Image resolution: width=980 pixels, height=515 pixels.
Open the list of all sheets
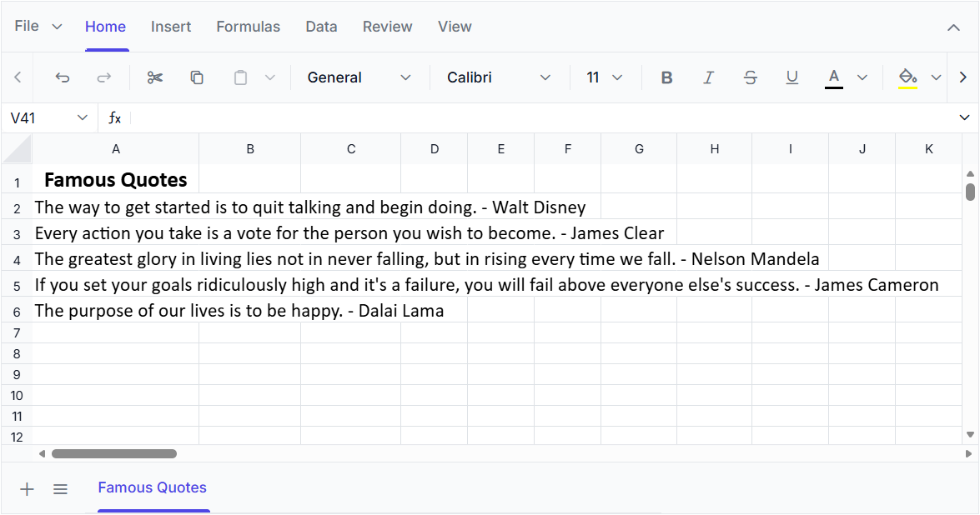[60, 489]
